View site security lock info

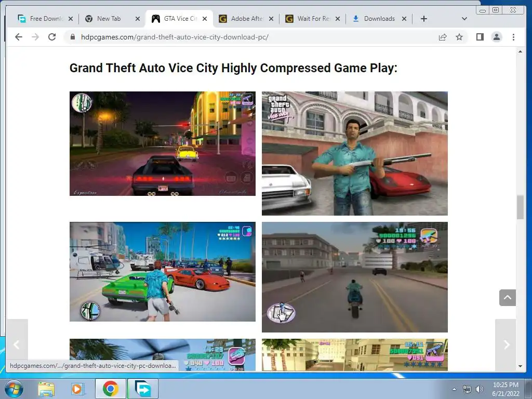(73, 37)
